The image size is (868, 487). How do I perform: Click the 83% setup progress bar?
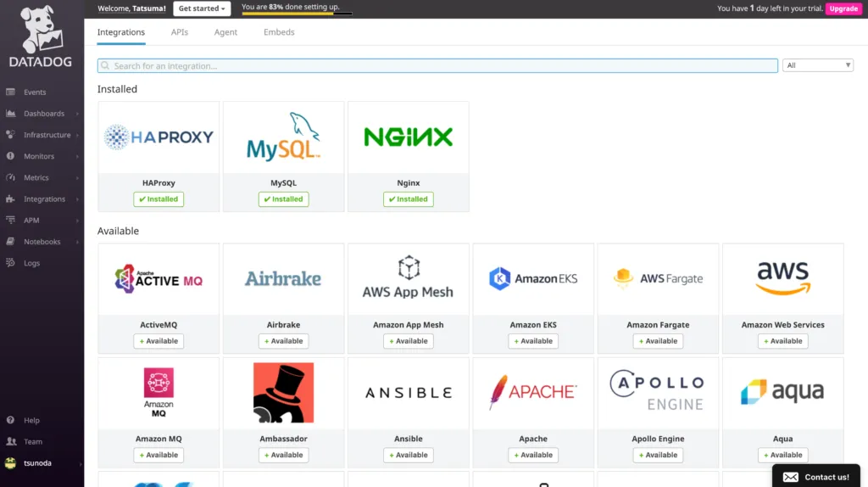coord(298,14)
